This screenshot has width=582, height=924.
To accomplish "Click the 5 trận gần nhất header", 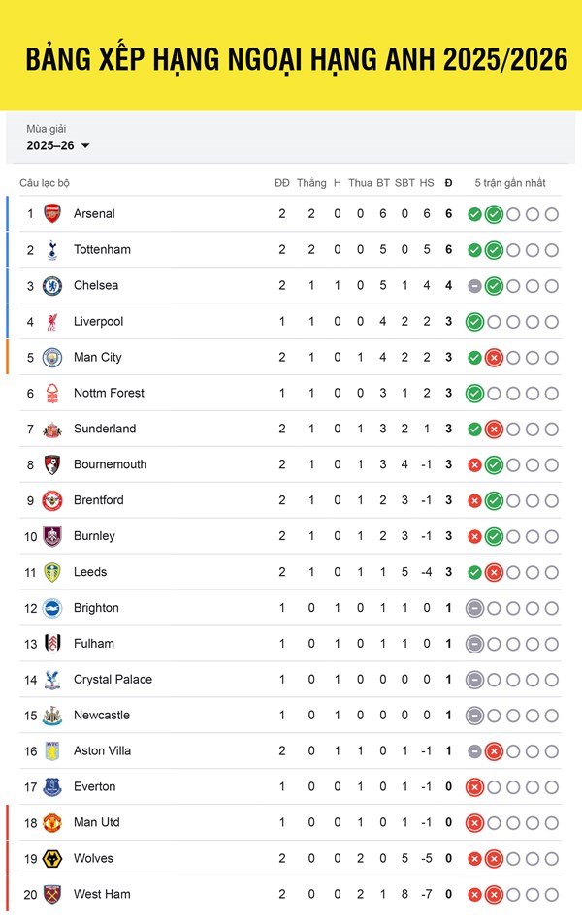I will pos(510,183).
